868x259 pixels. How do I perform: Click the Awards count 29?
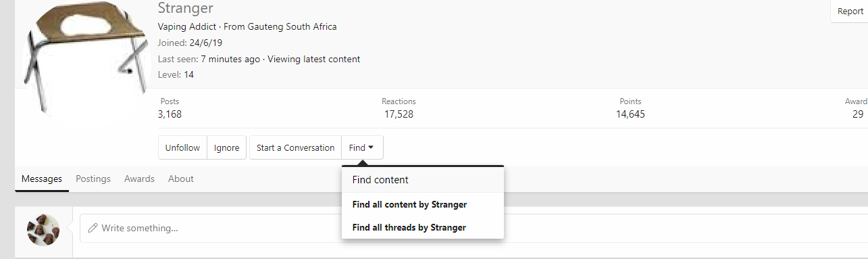[858, 114]
